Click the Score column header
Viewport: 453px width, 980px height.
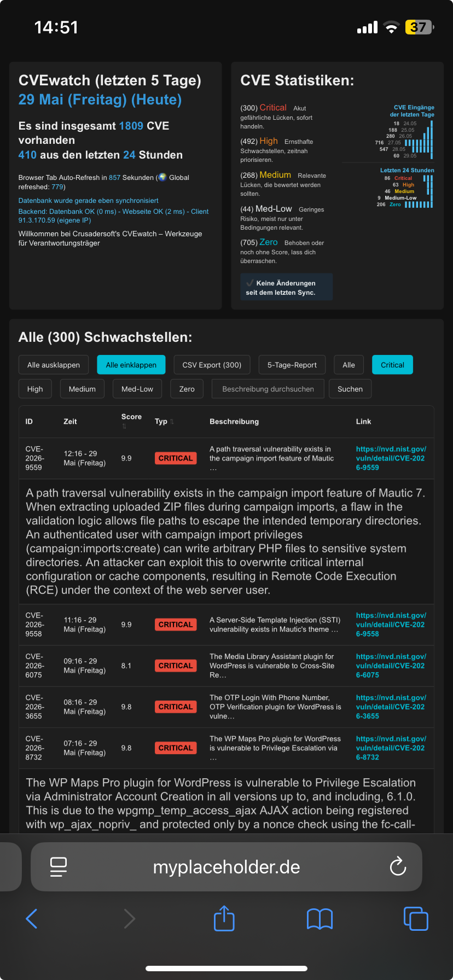coord(131,417)
